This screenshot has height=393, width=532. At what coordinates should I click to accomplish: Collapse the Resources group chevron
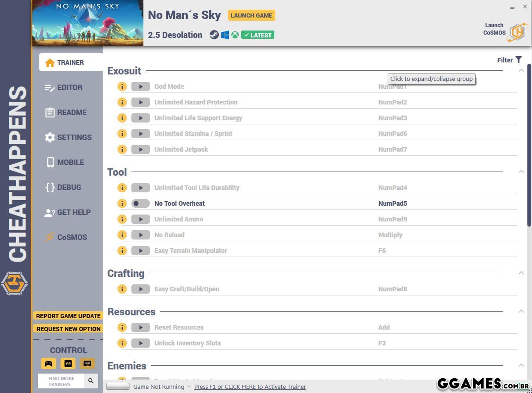click(521, 311)
